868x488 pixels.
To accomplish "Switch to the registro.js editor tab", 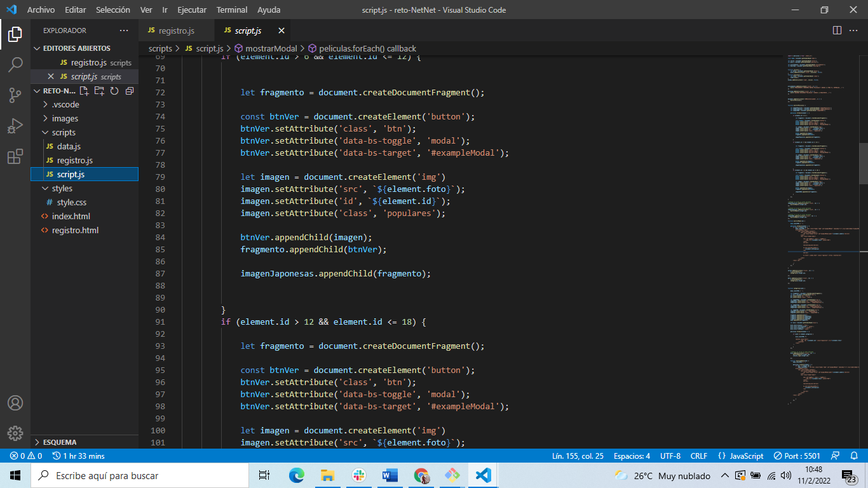I will tap(177, 30).
